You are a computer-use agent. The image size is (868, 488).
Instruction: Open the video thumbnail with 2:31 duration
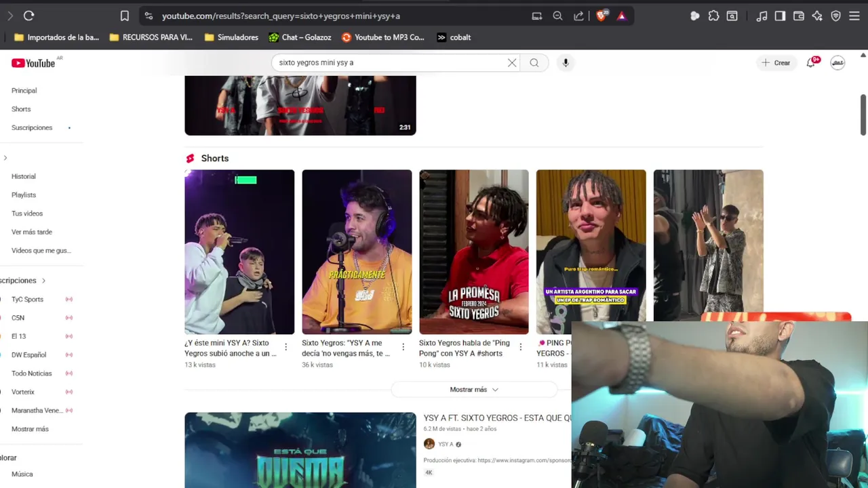[300, 105]
